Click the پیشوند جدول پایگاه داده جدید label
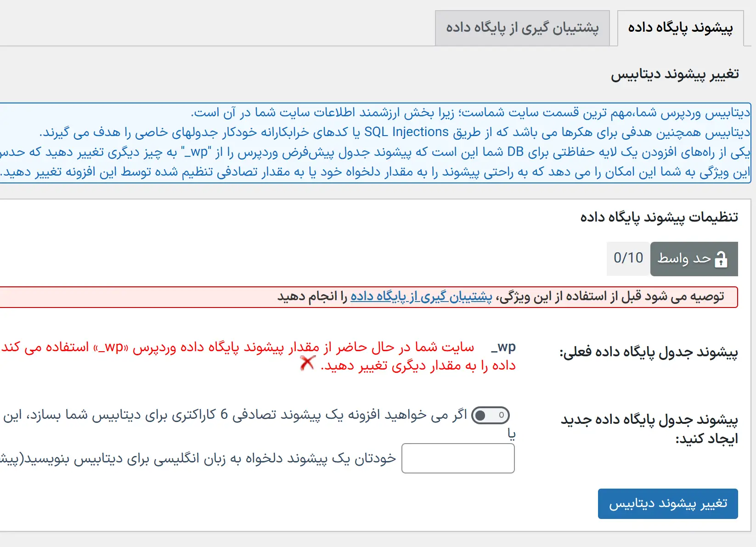The width and height of the screenshot is (756, 547). pos(649,429)
